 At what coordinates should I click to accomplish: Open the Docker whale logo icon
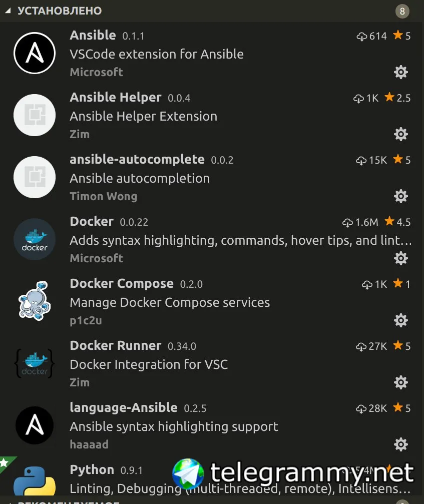coord(34,239)
